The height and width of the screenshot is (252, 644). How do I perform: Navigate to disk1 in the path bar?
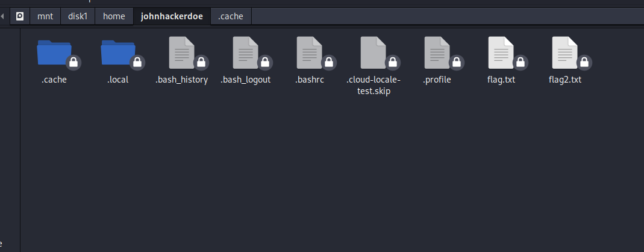pos(78,16)
